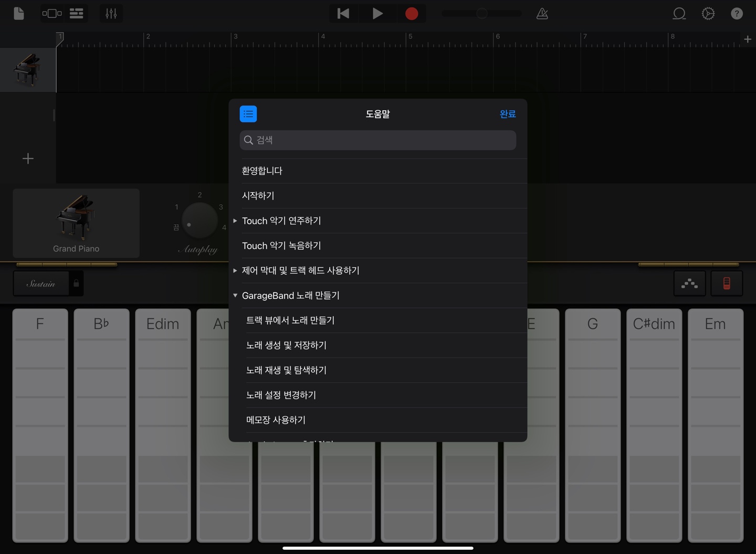This screenshot has height=554, width=756.
Task: Add song section plus at ruler end
Action: (x=748, y=39)
